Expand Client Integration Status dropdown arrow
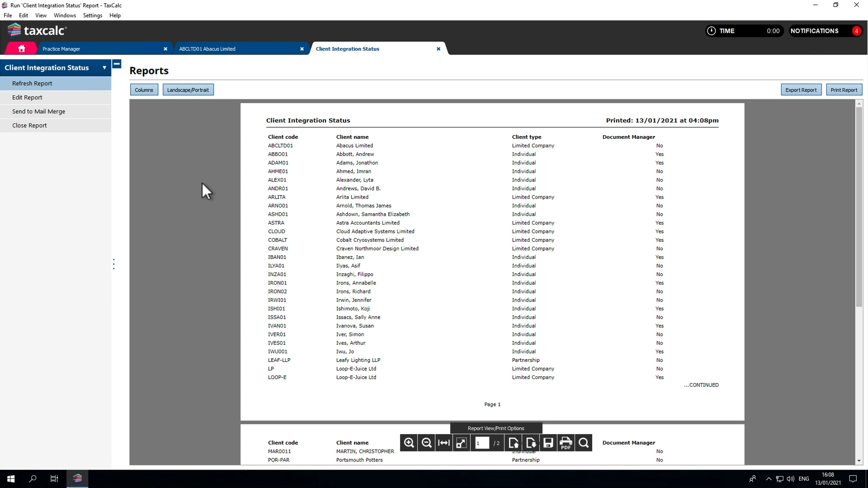The height and width of the screenshot is (488, 868). click(x=104, y=68)
